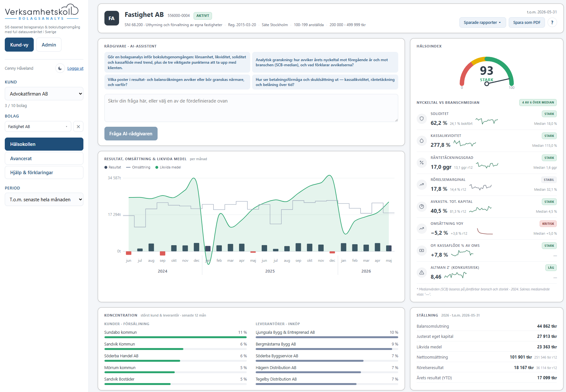Open Period dropdown
Screen dimensions: 566x392
[44, 199]
